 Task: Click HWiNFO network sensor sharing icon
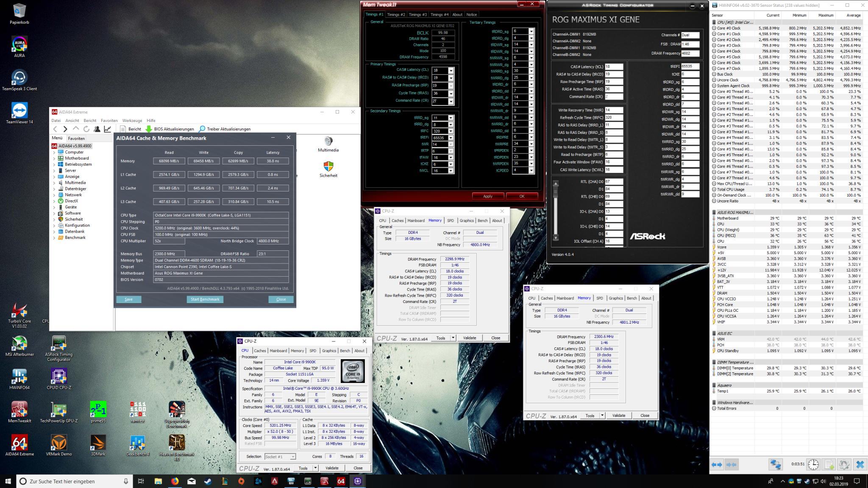click(776, 465)
